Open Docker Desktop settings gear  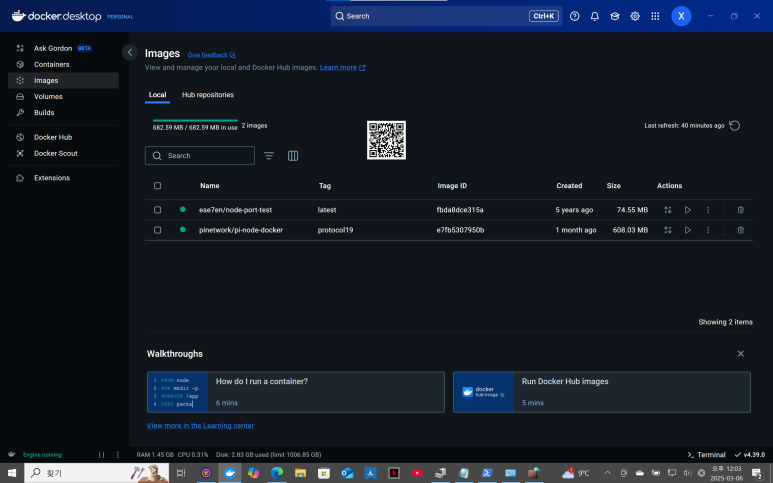pos(635,16)
